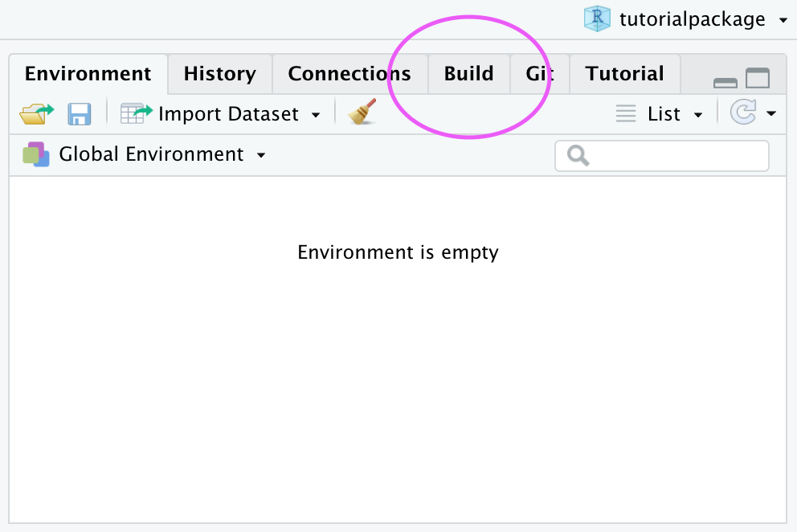Switch to the History tab
Viewport: 797px width, 532px height.
pyautogui.click(x=219, y=74)
